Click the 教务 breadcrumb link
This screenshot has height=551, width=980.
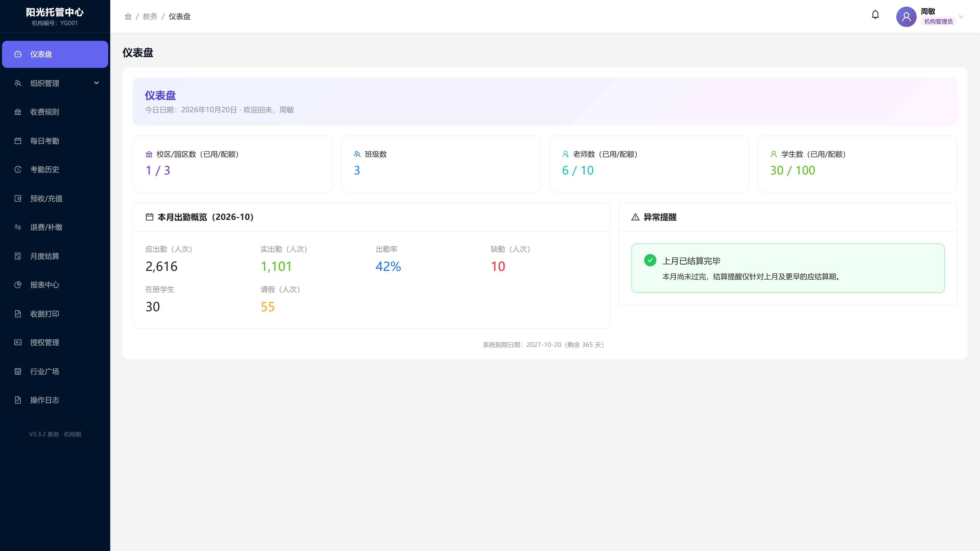[x=150, y=16]
